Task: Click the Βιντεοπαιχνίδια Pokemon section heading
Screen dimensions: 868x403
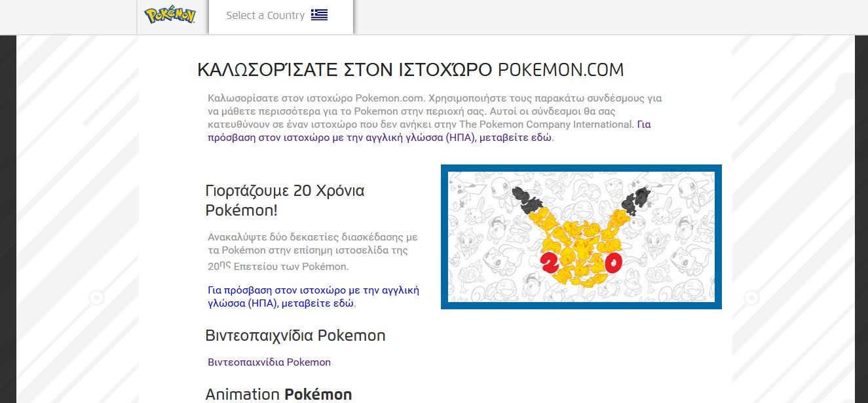Action: click(295, 336)
